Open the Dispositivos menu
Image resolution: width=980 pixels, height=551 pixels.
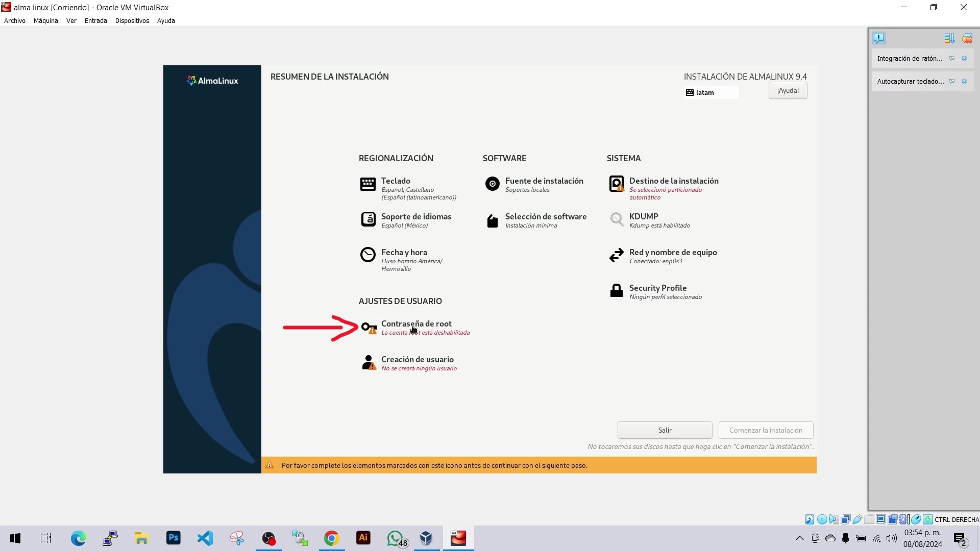coord(132,21)
